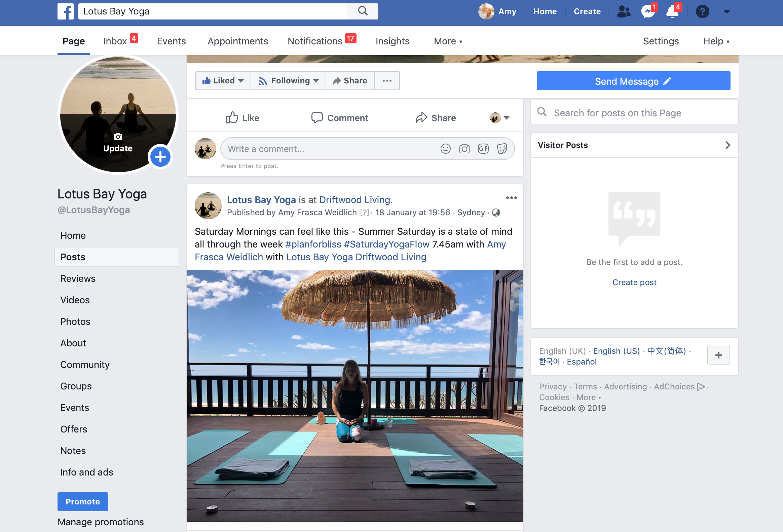Open Videos in the left sidebar

(x=75, y=300)
